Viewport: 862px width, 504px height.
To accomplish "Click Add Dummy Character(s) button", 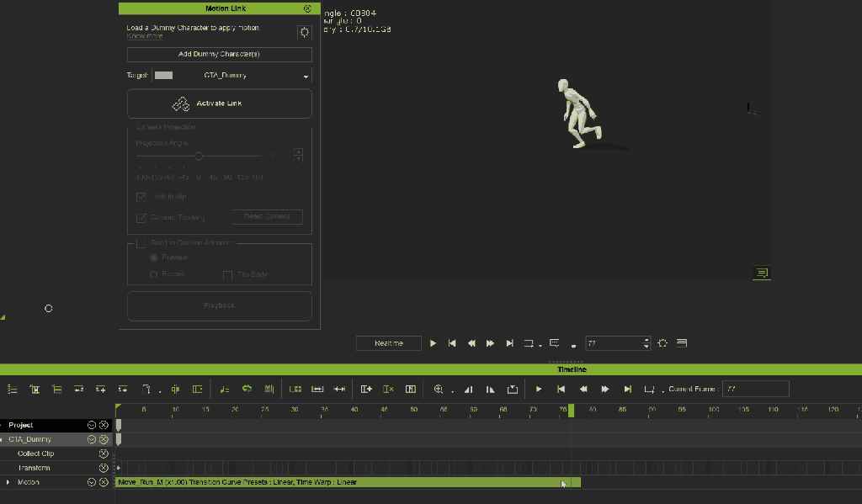I will 219,55.
